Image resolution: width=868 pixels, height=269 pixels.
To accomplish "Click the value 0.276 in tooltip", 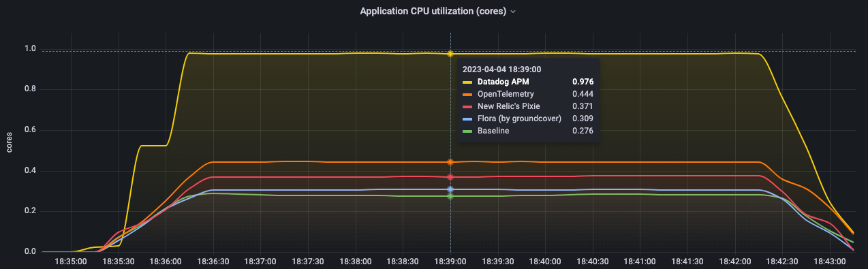I will [x=583, y=131].
